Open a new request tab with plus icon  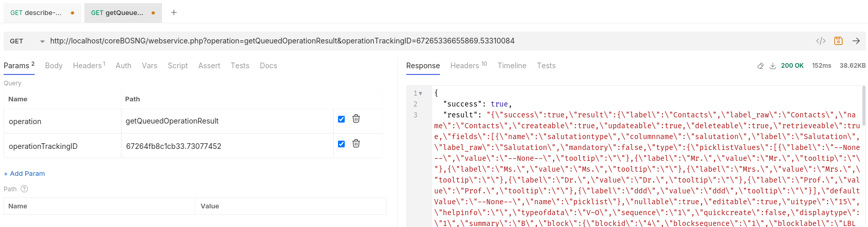click(x=174, y=12)
